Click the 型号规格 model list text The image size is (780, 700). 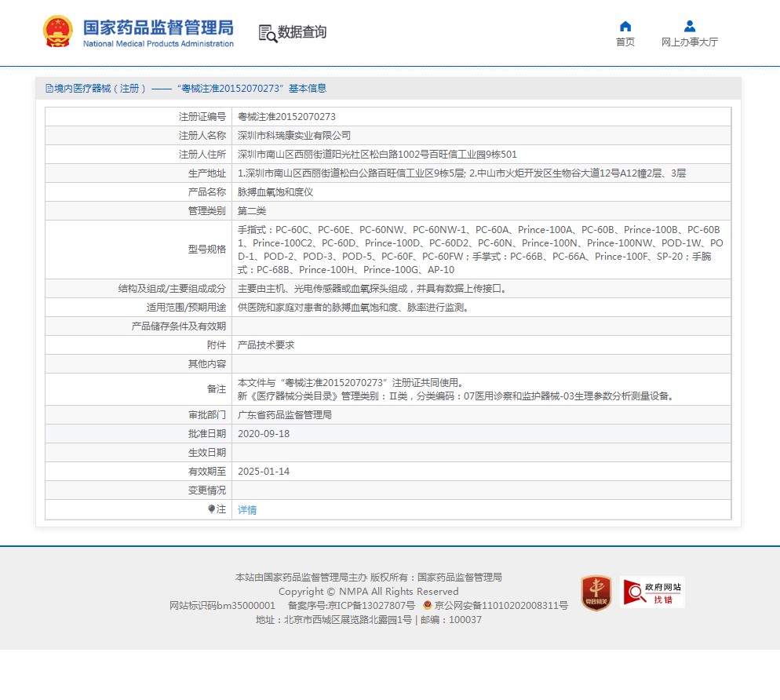pos(480,250)
